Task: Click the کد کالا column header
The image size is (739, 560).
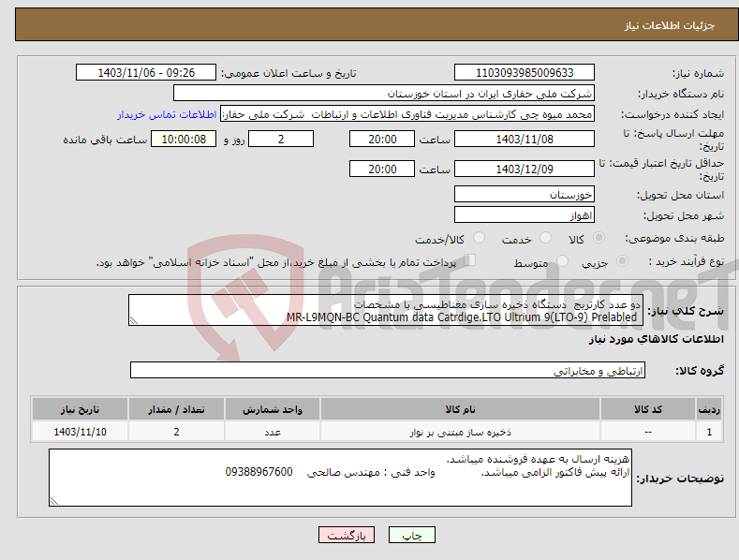Action: [x=648, y=409]
